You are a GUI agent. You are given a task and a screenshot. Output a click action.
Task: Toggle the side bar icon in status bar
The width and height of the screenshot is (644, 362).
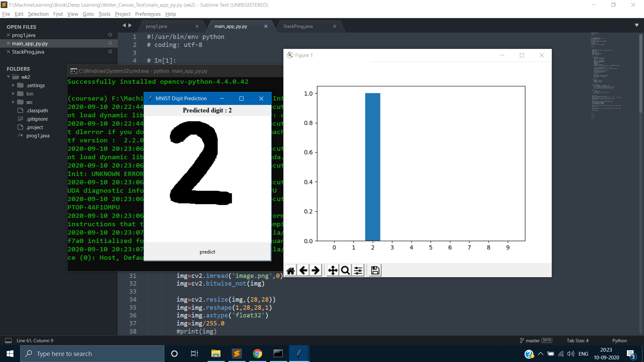point(8,341)
